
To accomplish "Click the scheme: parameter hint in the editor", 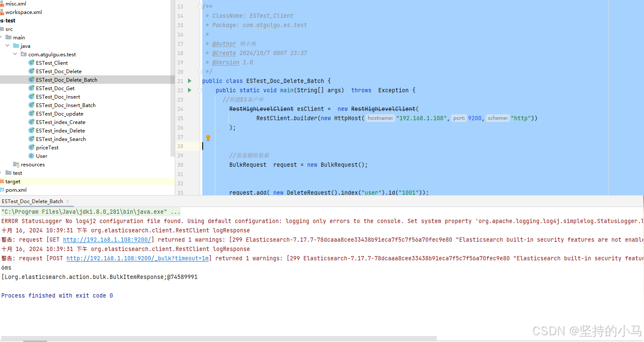I will [x=498, y=118].
